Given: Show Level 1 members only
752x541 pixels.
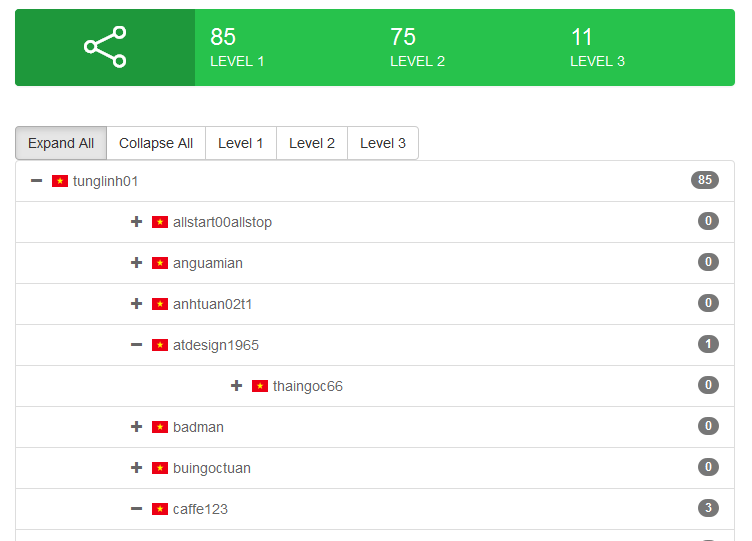Looking at the screenshot, I should click(241, 143).
